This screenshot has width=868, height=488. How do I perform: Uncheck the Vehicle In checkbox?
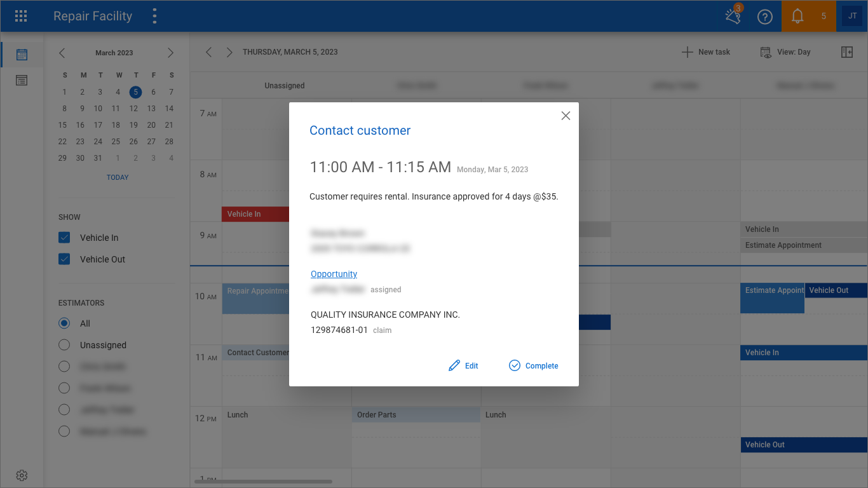[x=64, y=238]
